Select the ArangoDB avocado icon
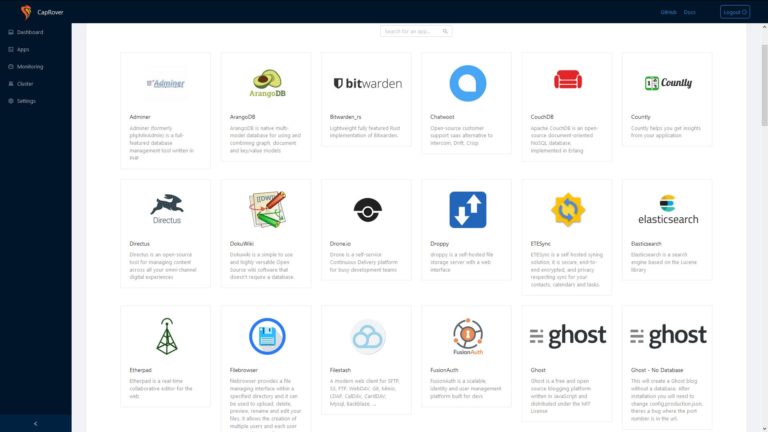This screenshot has height=432, width=768. click(266, 81)
